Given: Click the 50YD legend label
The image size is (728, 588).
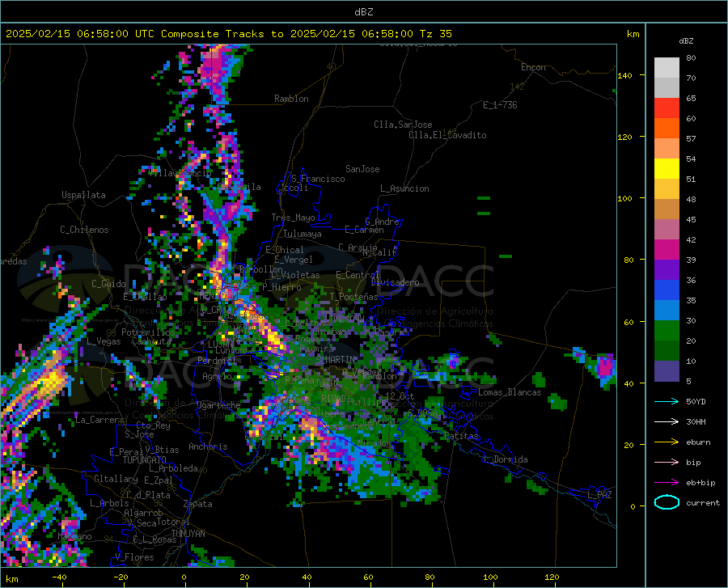Looking at the screenshot, I should click(x=696, y=401).
